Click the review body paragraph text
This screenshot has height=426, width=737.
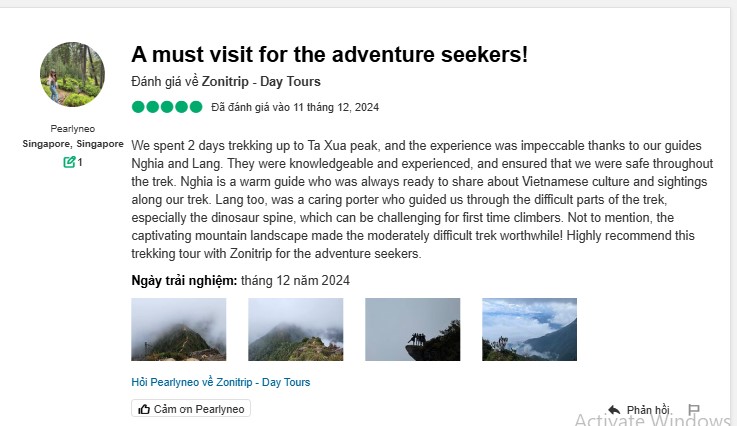(420, 200)
